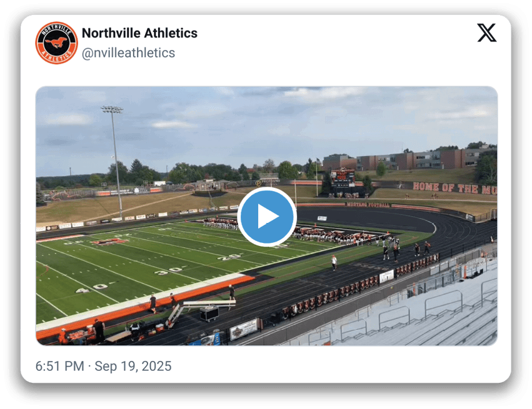Click the 20 yard line number
The image size is (532, 409).
pyautogui.click(x=230, y=257)
